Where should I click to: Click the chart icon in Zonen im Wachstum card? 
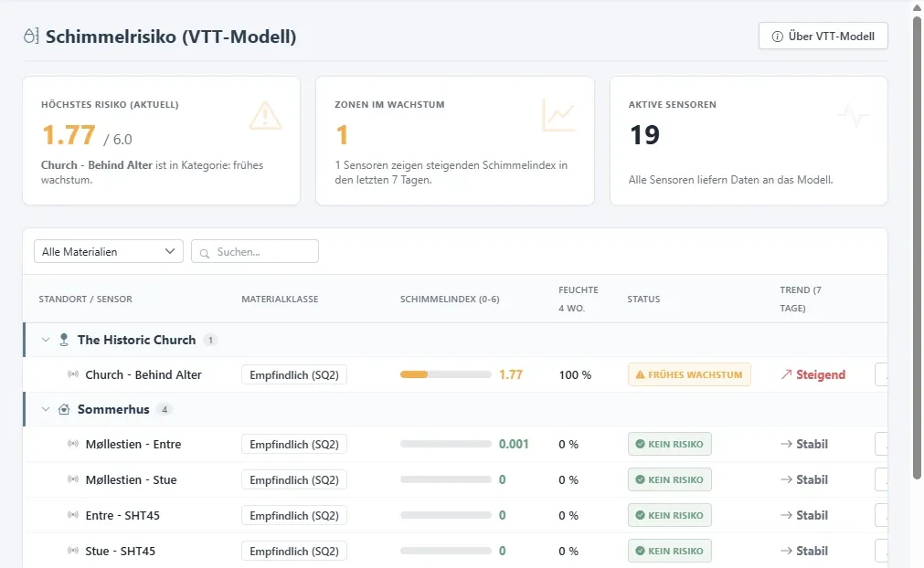tap(558, 115)
